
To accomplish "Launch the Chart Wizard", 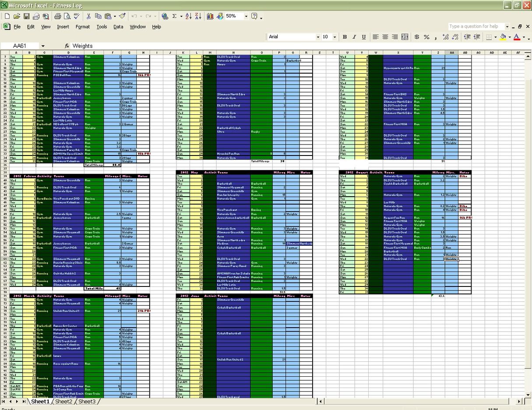I will tap(210, 16).
